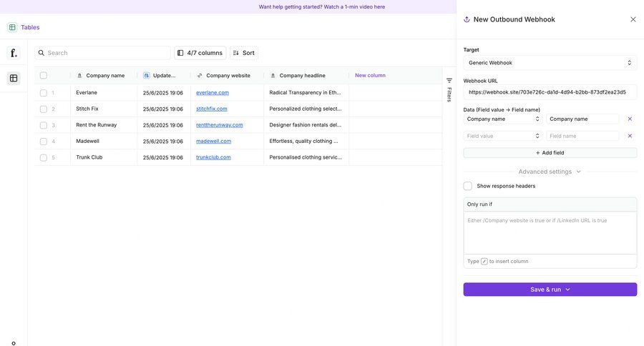Viewport: 644px width, 346px height.
Task: Click the Effortless, quality clothing headline cell
Action: click(306, 142)
